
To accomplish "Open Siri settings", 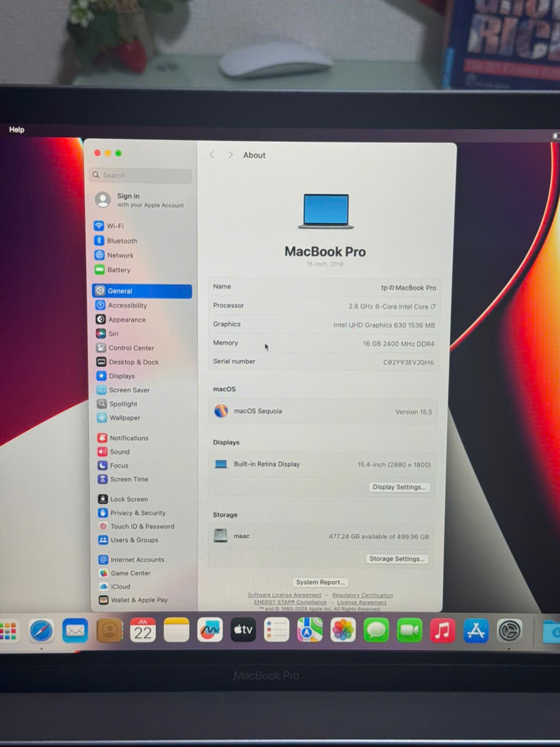I will tap(107, 333).
